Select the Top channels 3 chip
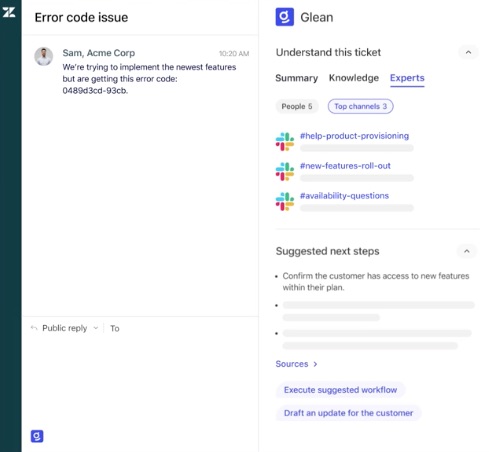The width and height of the screenshot is (489, 452). click(x=360, y=106)
